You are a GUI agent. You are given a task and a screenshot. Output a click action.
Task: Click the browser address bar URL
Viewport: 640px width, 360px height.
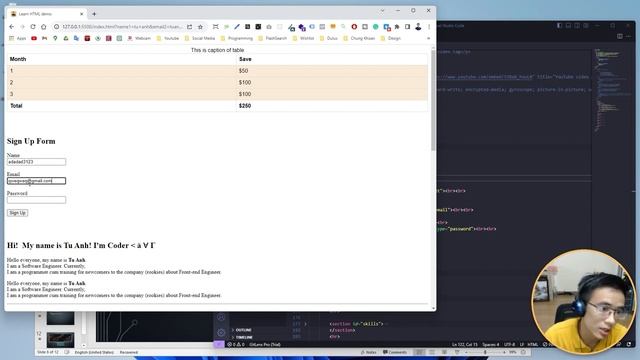(x=122, y=27)
